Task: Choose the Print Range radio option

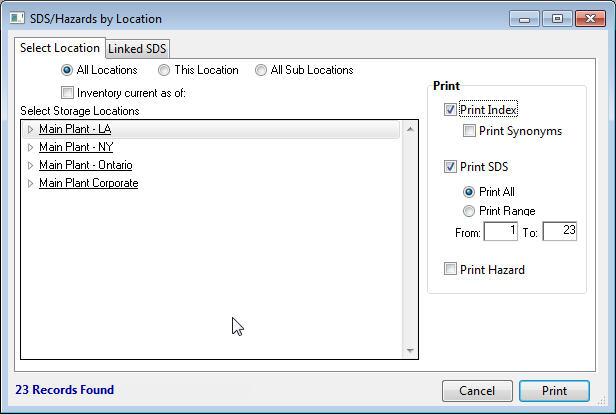Action: (x=469, y=211)
